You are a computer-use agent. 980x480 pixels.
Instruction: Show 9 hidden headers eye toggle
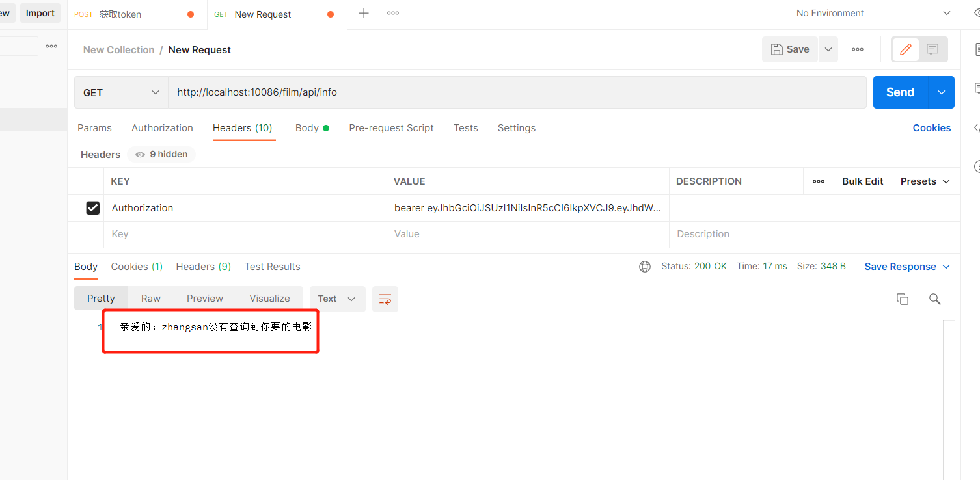point(161,154)
